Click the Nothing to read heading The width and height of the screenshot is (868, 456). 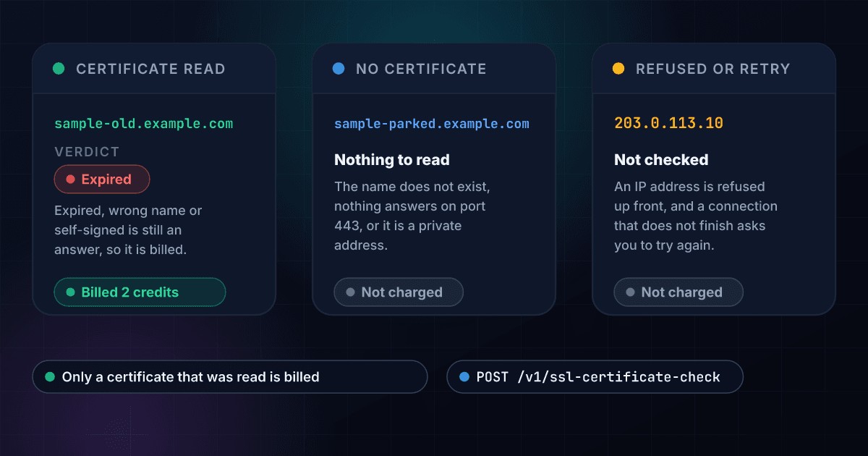tap(392, 160)
